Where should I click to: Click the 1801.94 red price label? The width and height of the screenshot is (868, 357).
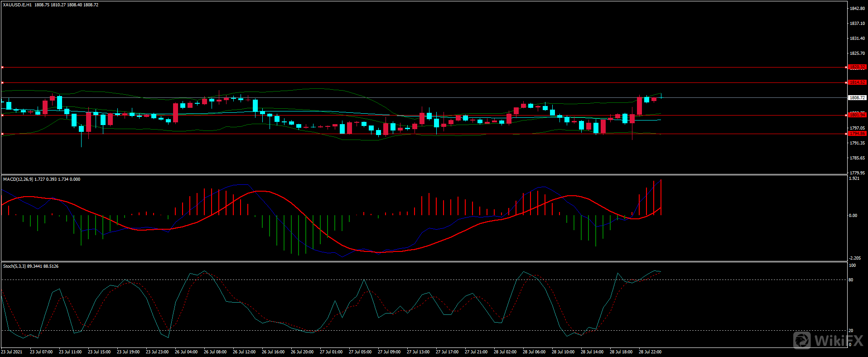point(857,115)
